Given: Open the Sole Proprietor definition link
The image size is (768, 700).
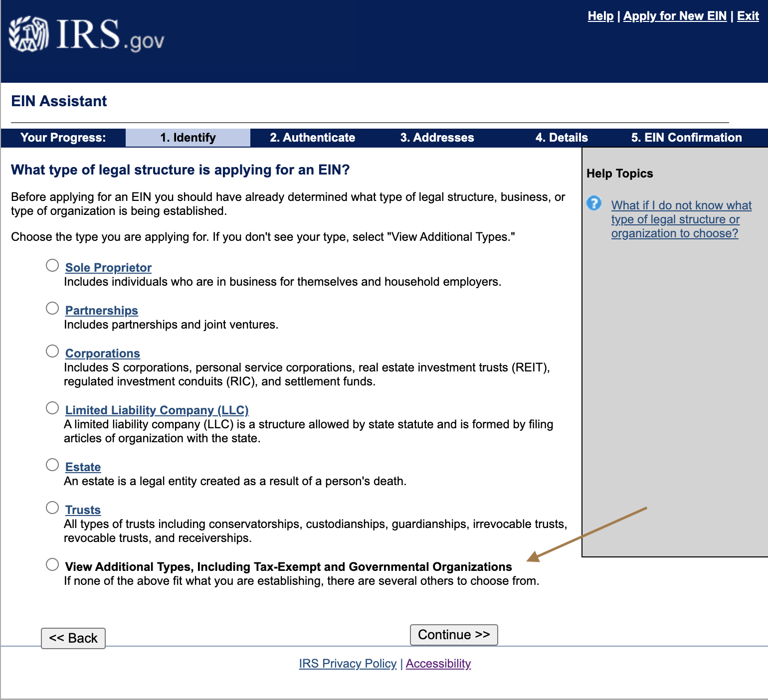Looking at the screenshot, I should pos(108,268).
